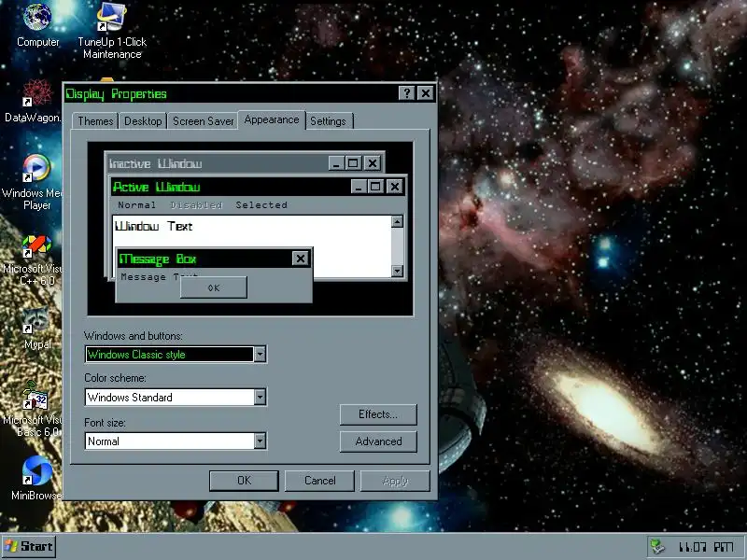Open the Computer desktop icon
This screenshot has width=747, height=560.
point(37,24)
